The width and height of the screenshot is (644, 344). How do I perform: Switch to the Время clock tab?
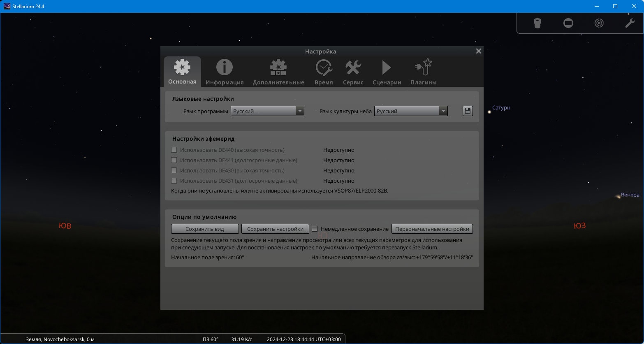click(x=324, y=67)
